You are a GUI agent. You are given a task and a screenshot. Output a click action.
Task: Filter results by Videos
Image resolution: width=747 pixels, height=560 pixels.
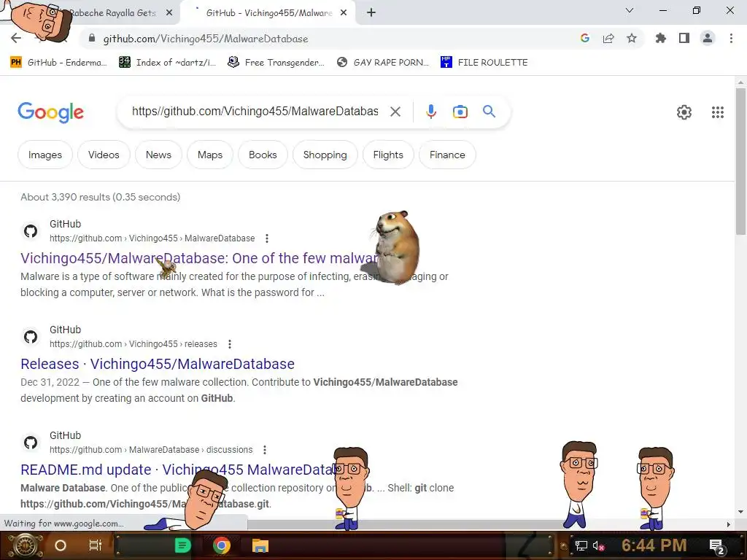tap(104, 155)
